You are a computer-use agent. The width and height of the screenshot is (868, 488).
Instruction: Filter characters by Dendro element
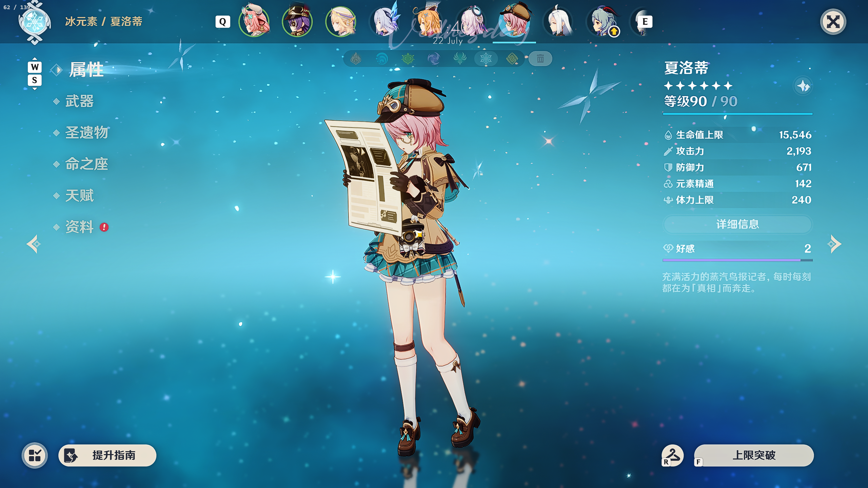[408, 59]
